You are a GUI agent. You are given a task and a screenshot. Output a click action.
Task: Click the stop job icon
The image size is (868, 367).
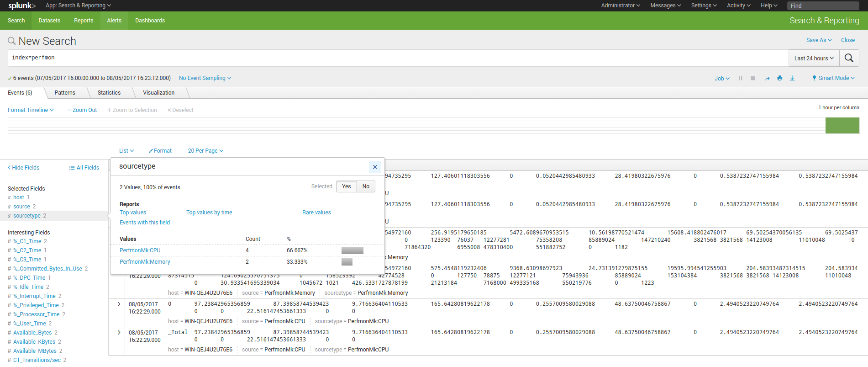pos(753,78)
